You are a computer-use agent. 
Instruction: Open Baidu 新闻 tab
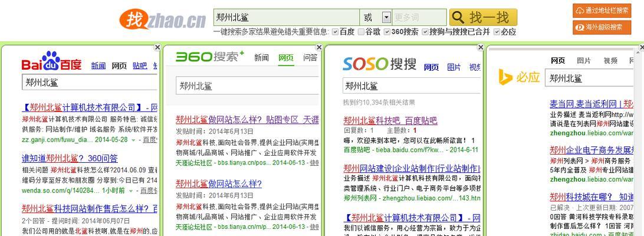[98, 65]
